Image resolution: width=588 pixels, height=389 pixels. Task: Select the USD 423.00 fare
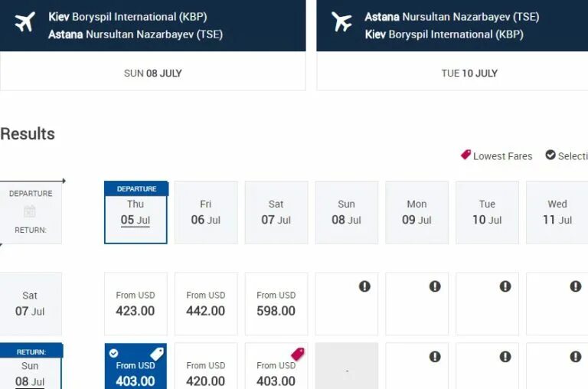click(x=136, y=304)
